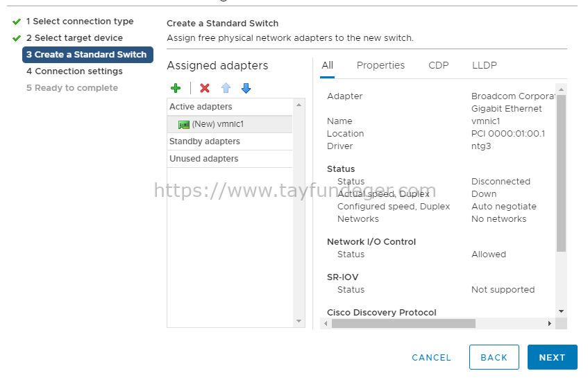588x380 pixels.
Task: Click the NEXT button
Action: [552, 357]
